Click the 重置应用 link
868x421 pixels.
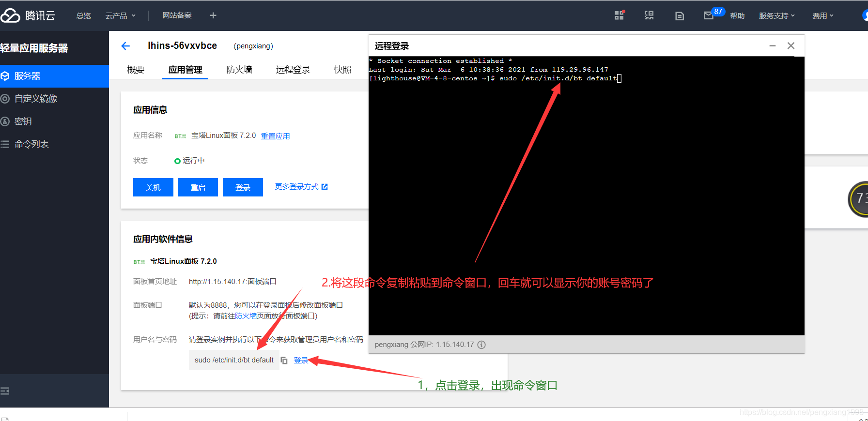point(275,136)
